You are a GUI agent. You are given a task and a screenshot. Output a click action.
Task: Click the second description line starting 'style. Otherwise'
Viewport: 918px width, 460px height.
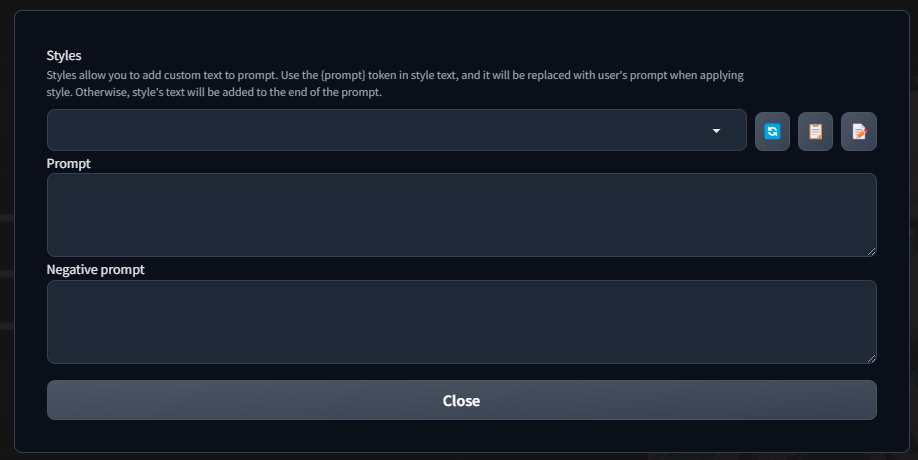pyautogui.click(x=214, y=92)
